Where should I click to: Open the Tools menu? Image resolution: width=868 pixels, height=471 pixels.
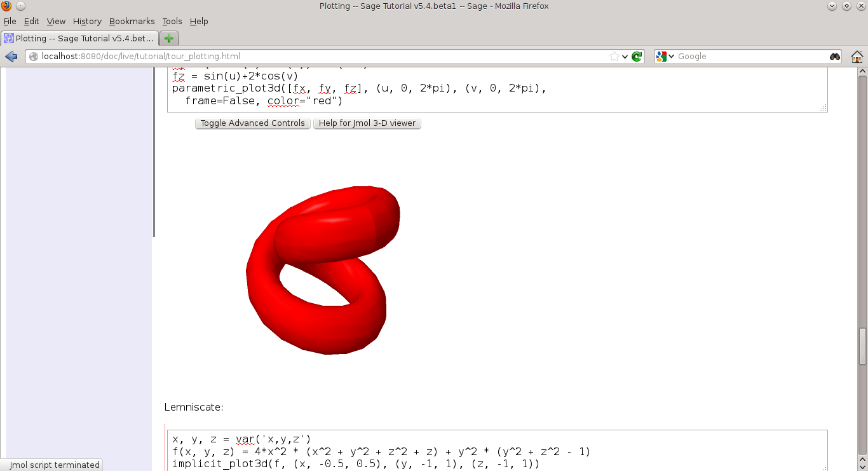pyautogui.click(x=172, y=21)
